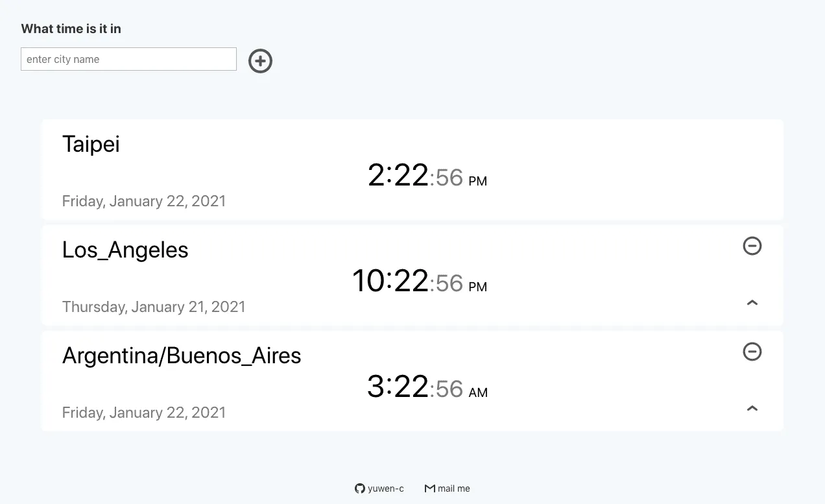Click the mail me link
Screen dimensions: 825x504
[x=447, y=488]
